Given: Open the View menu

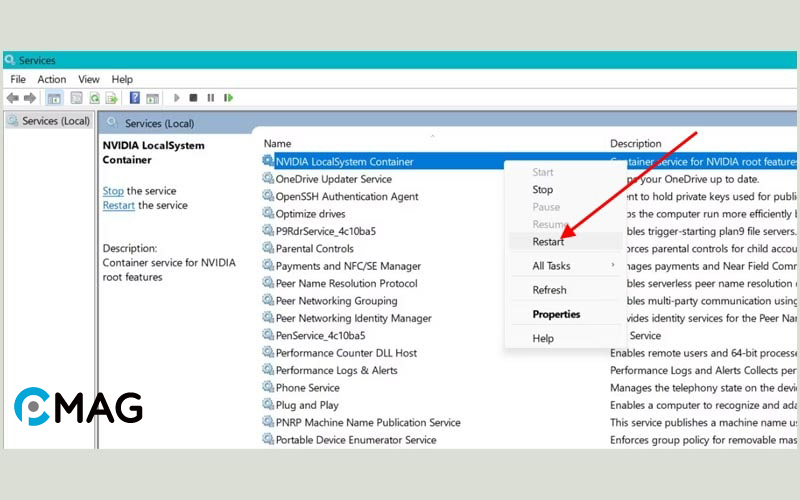Looking at the screenshot, I should tap(89, 79).
